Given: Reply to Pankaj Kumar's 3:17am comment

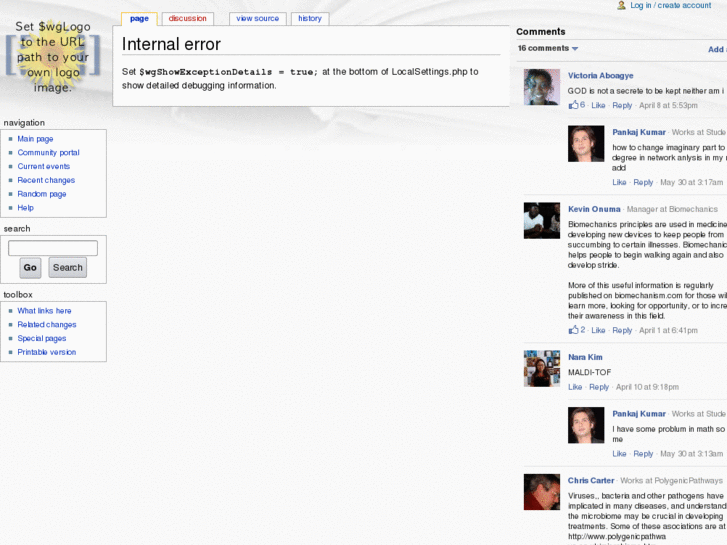Looking at the screenshot, I should click(643, 182).
